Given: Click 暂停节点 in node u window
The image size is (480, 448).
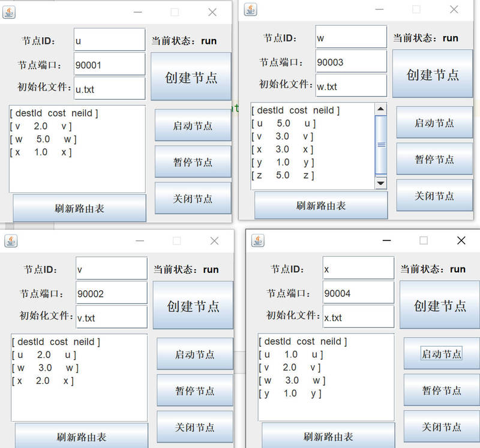Looking at the screenshot, I should (x=193, y=161).
